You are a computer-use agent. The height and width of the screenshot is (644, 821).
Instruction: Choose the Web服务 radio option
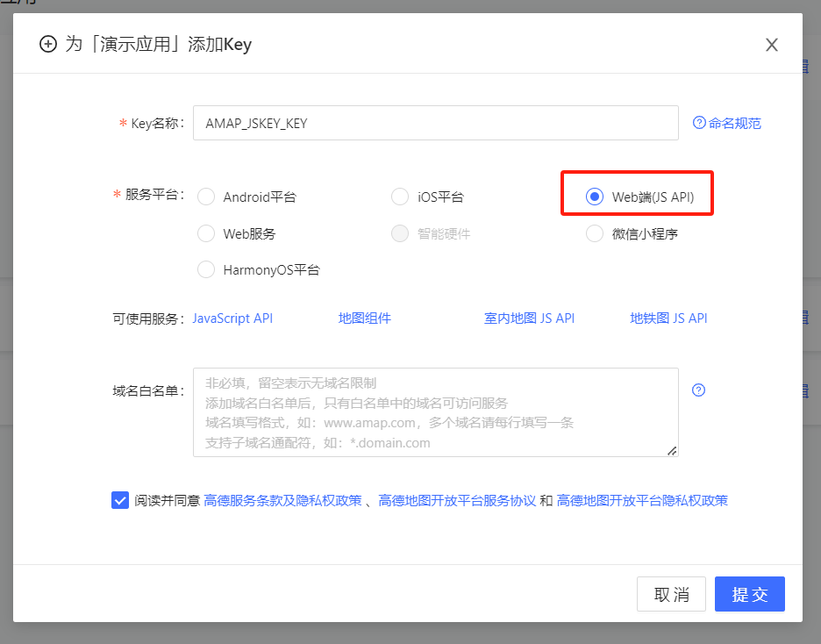tap(206, 233)
